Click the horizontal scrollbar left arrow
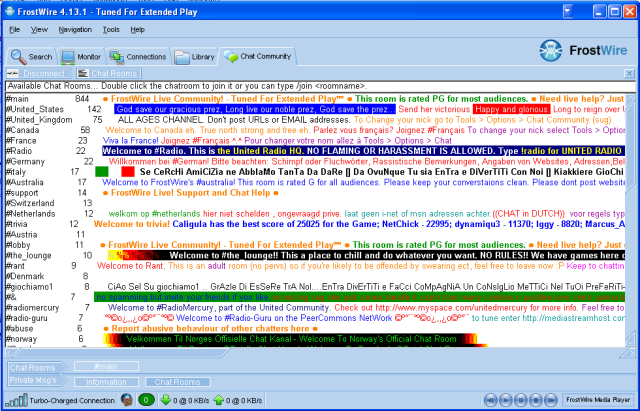This screenshot has width=640, height=411. 10,353
